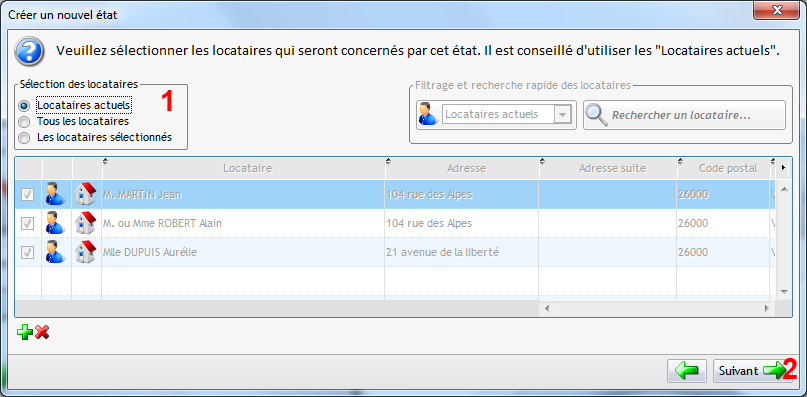The height and width of the screenshot is (397, 807).
Task: Select Les locataires sélectionnés radio button
Action: click(x=24, y=138)
